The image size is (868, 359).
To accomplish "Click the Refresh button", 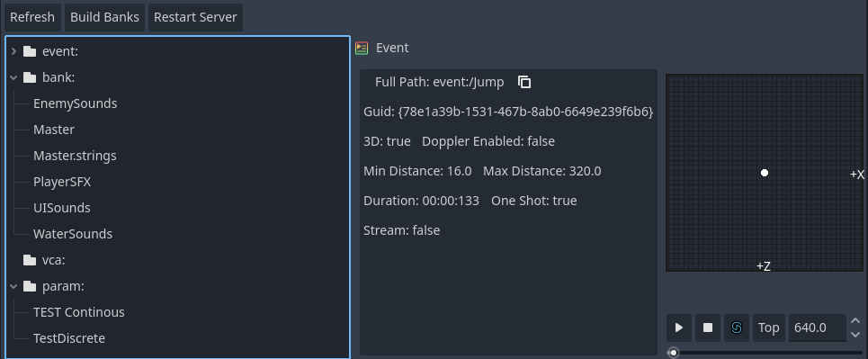I will tap(32, 17).
